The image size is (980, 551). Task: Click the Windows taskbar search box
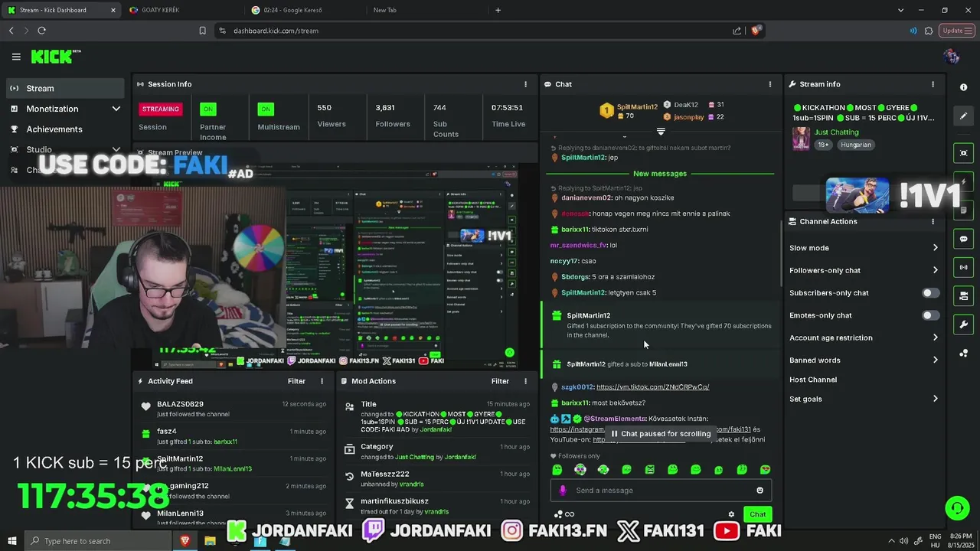[x=98, y=541]
